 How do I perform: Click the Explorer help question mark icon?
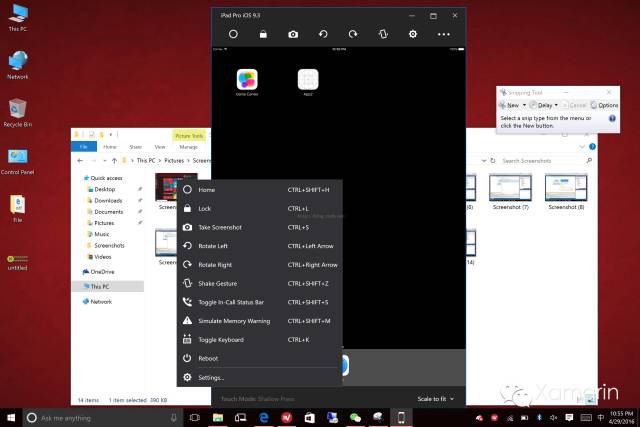(x=592, y=147)
